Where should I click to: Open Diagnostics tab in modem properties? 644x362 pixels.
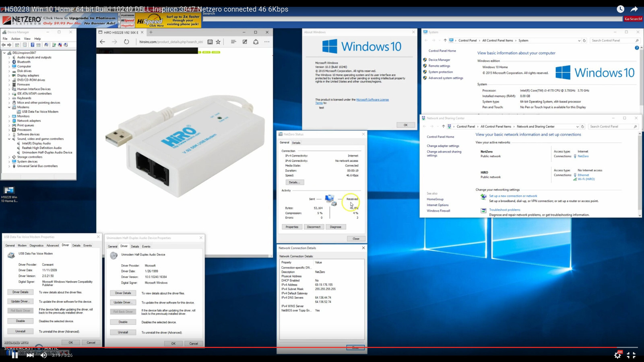point(36,245)
